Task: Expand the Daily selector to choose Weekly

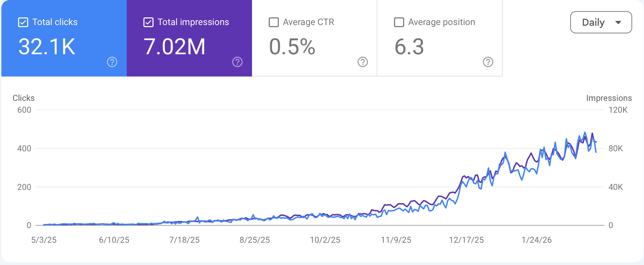Action: 601,22
